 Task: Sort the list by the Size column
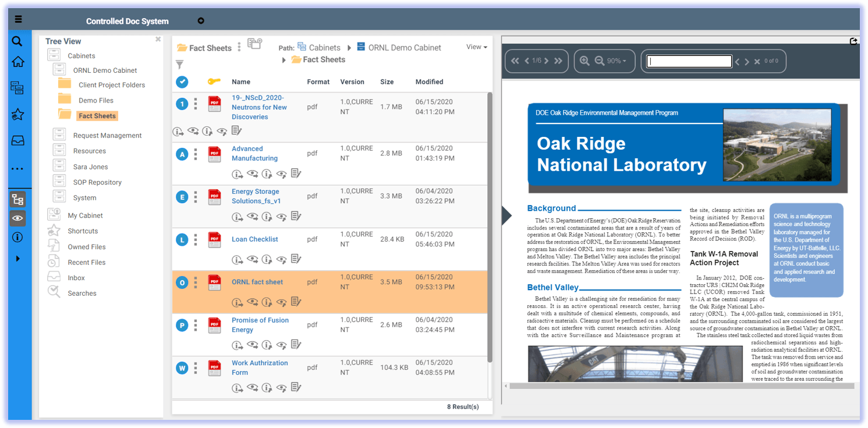tap(387, 82)
